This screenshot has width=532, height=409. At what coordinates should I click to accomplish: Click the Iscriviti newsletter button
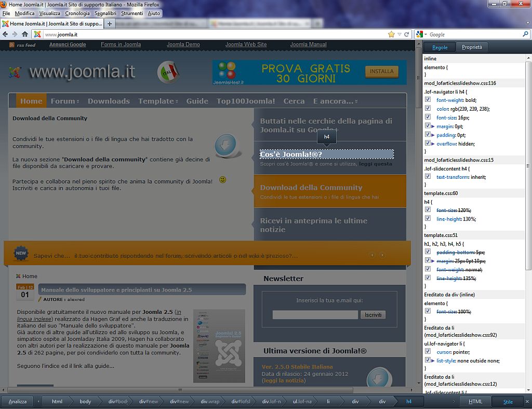click(x=373, y=315)
